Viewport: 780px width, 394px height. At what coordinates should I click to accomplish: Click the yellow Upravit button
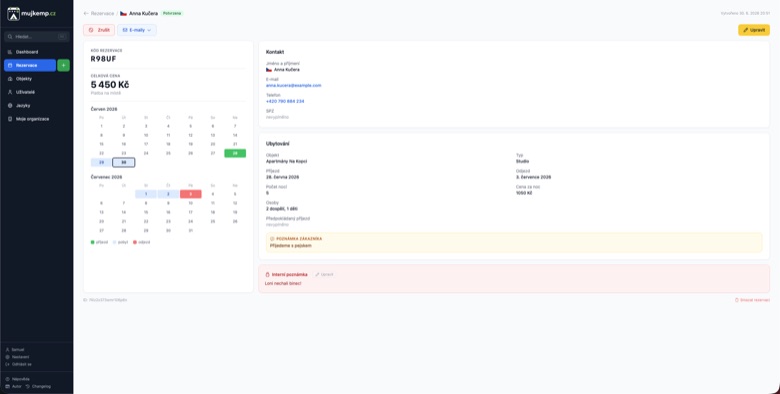click(x=754, y=30)
